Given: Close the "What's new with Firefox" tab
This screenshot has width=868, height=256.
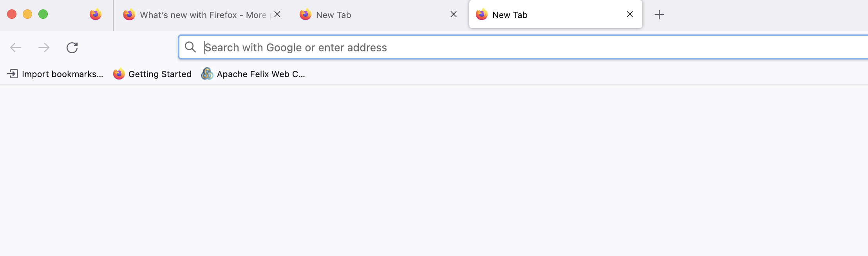Looking at the screenshot, I should (x=277, y=14).
